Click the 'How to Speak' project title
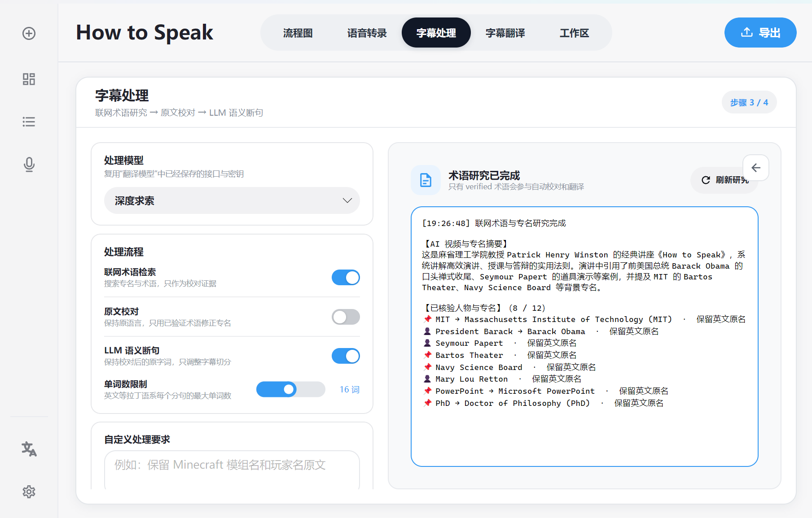Image resolution: width=812 pixels, height=518 pixels. [x=145, y=33]
